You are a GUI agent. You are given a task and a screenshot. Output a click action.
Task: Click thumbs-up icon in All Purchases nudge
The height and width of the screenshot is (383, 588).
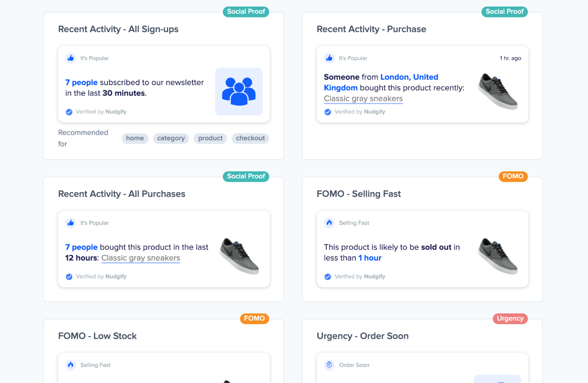point(71,223)
